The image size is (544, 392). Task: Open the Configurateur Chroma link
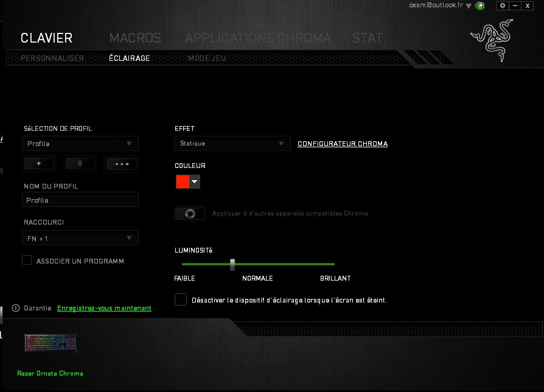pos(342,144)
